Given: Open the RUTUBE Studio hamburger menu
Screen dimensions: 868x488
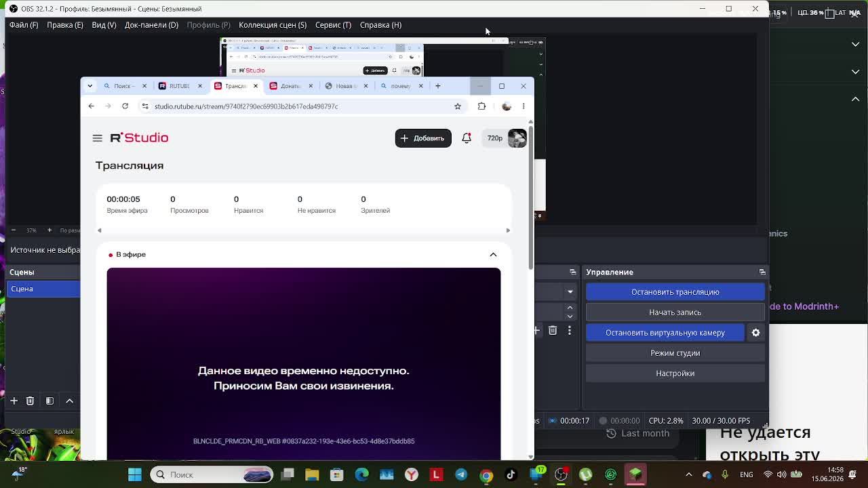Looking at the screenshot, I should click(x=98, y=138).
